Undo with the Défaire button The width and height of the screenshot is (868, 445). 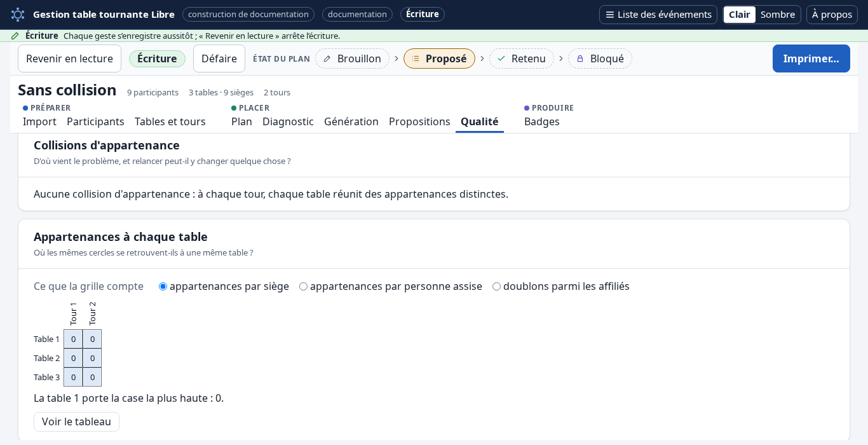click(x=219, y=58)
